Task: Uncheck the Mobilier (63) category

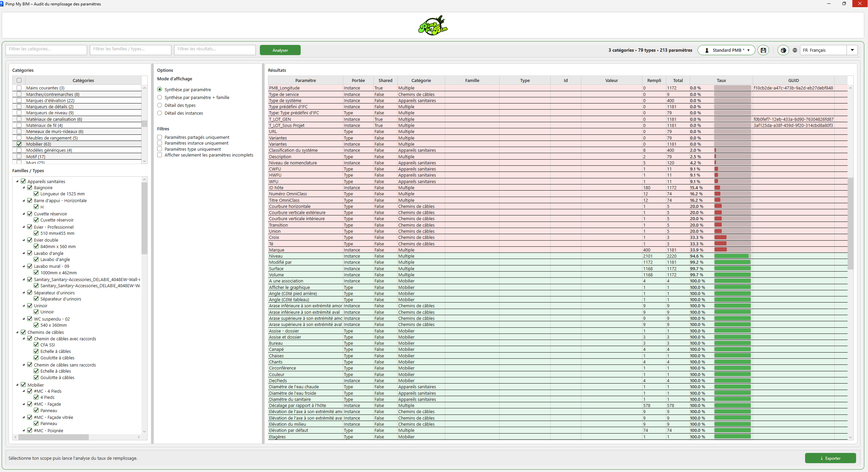Action: (19, 144)
